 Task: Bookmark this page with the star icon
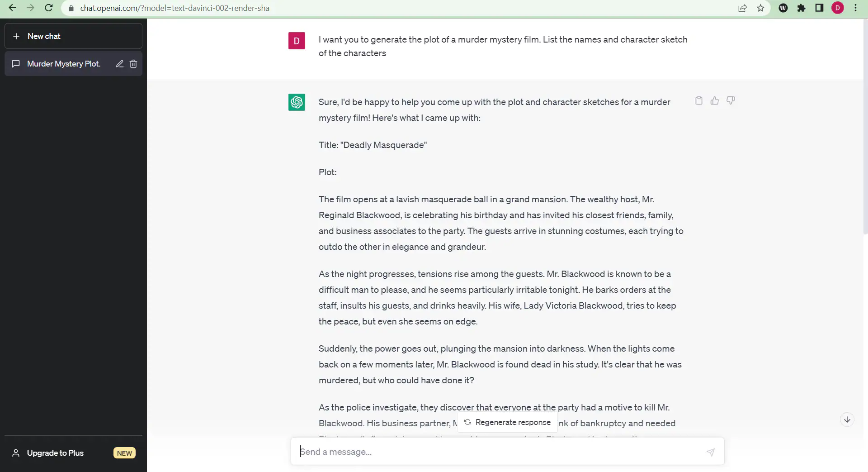click(x=760, y=8)
